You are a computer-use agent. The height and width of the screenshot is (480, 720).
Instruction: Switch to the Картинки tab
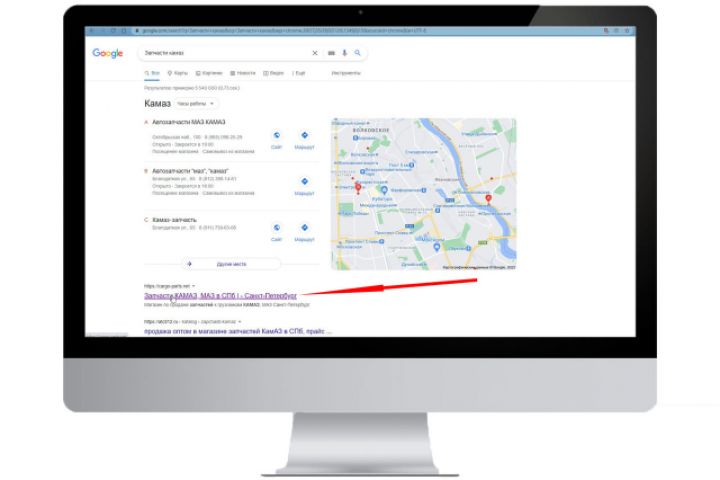209,73
